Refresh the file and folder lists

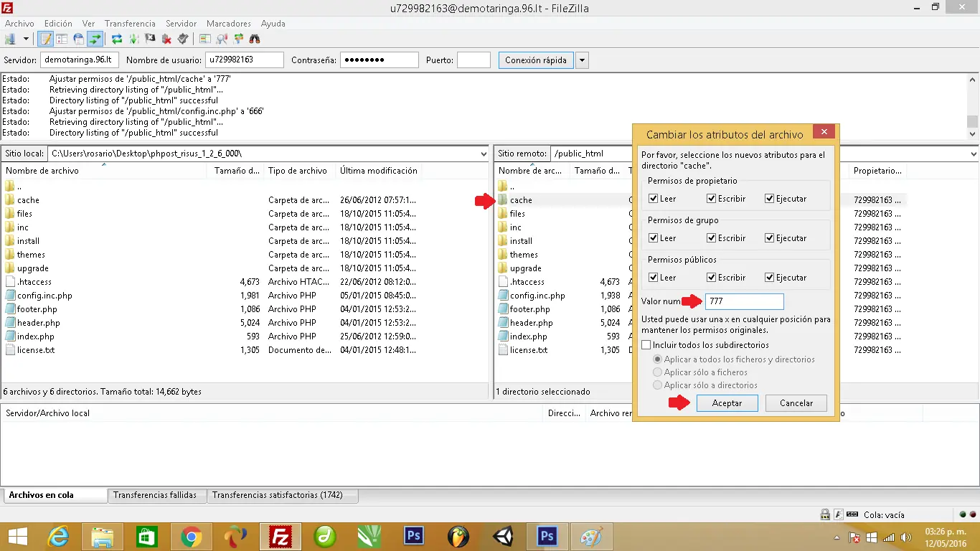(x=116, y=39)
